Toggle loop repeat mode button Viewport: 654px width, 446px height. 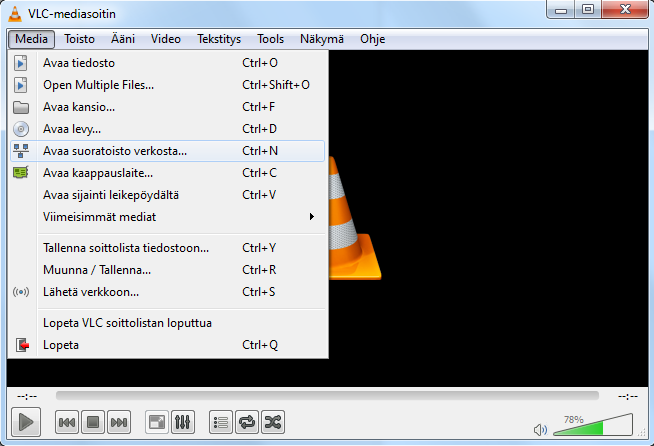click(247, 422)
